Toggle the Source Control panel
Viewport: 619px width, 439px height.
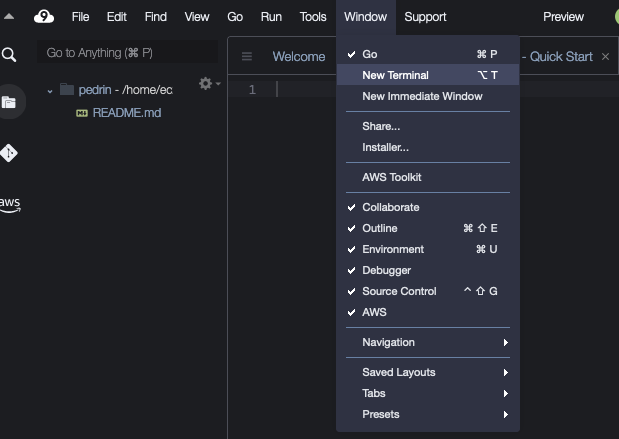[428, 291]
